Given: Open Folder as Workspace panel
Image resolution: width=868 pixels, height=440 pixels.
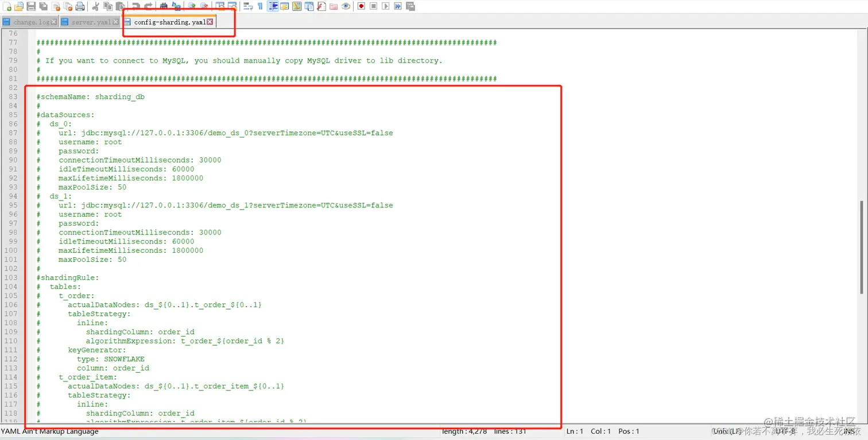Looking at the screenshot, I should tap(333, 6).
